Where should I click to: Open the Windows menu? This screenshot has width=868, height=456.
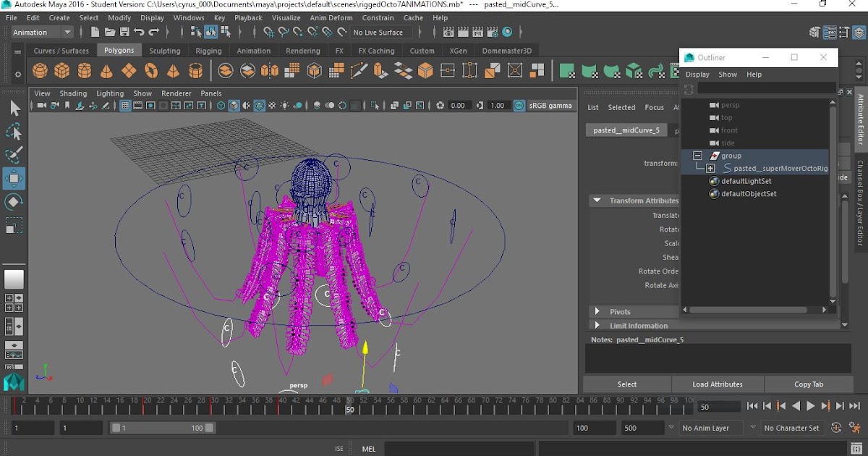(x=188, y=17)
